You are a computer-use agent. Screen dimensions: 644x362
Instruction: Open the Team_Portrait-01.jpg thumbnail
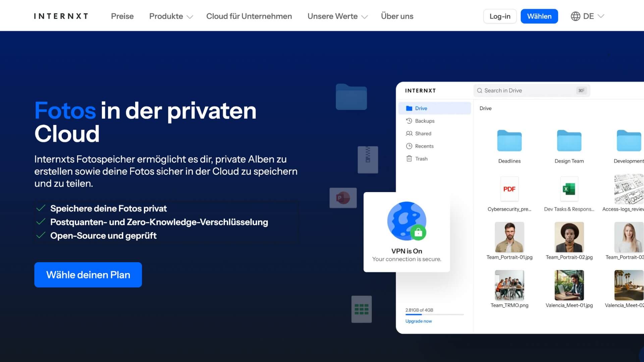click(x=509, y=237)
